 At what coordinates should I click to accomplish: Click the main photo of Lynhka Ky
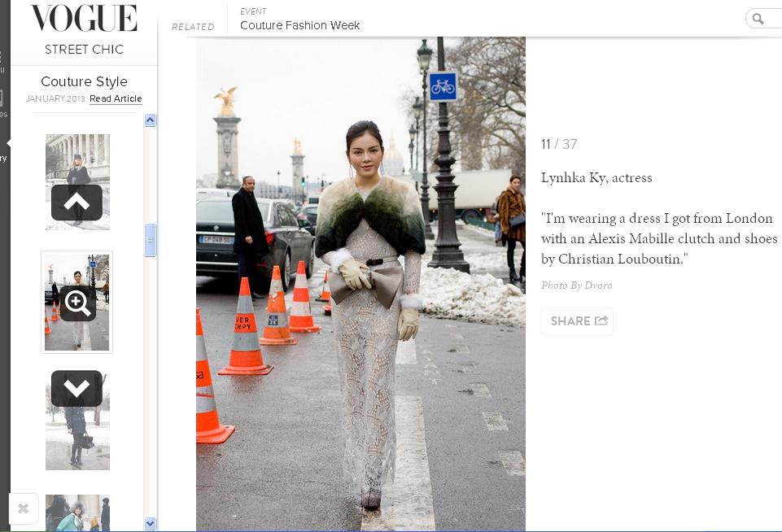pos(360,285)
